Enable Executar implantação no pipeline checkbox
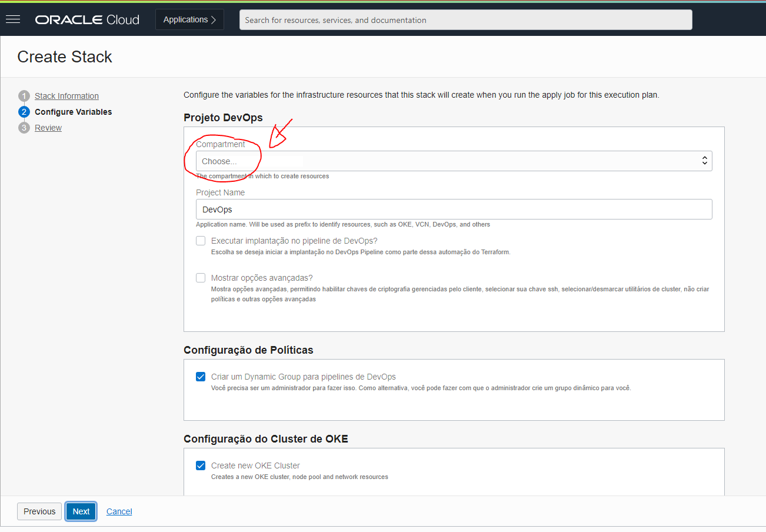This screenshot has height=532, width=766. tap(201, 241)
